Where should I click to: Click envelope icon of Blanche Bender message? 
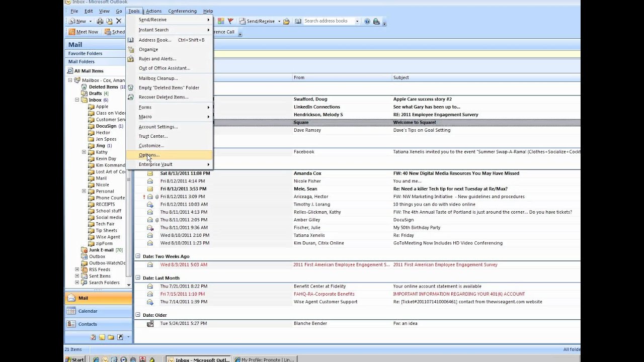[150, 323]
